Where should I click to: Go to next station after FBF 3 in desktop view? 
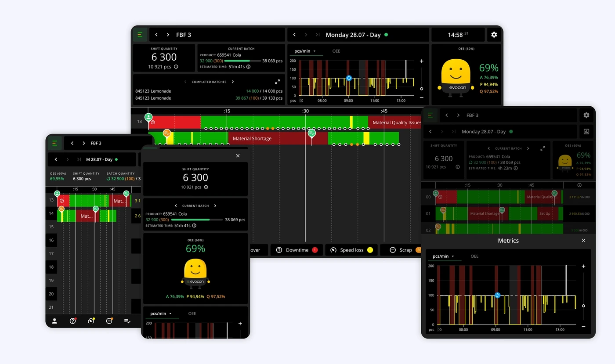tap(168, 35)
